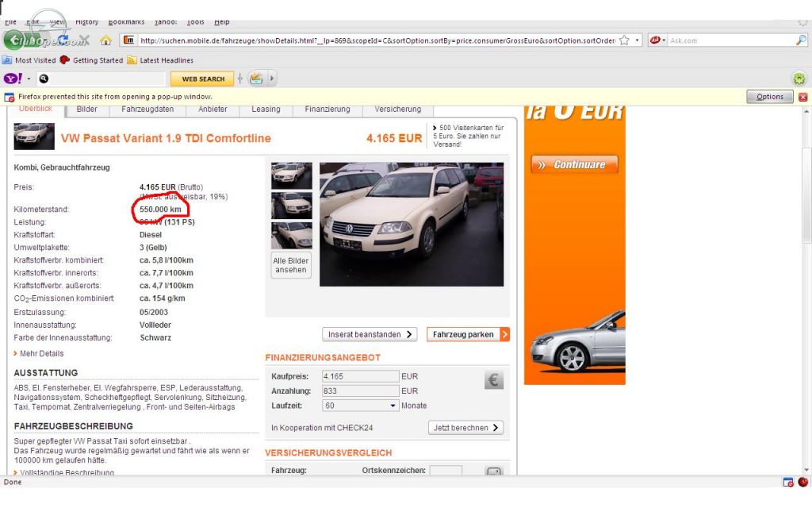The image size is (812, 508).
Task: Click the Getting Started bookmark icon
Action: (65, 60)
